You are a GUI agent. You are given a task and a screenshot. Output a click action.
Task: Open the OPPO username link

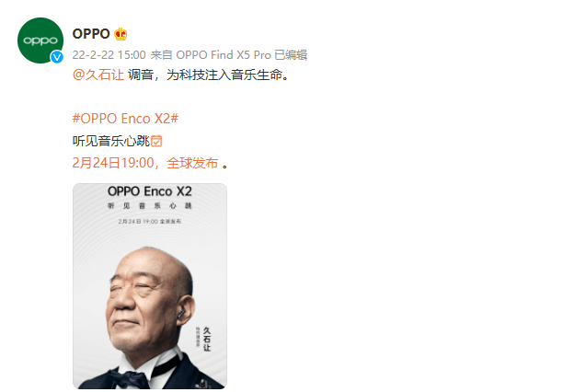coord(91,34)
